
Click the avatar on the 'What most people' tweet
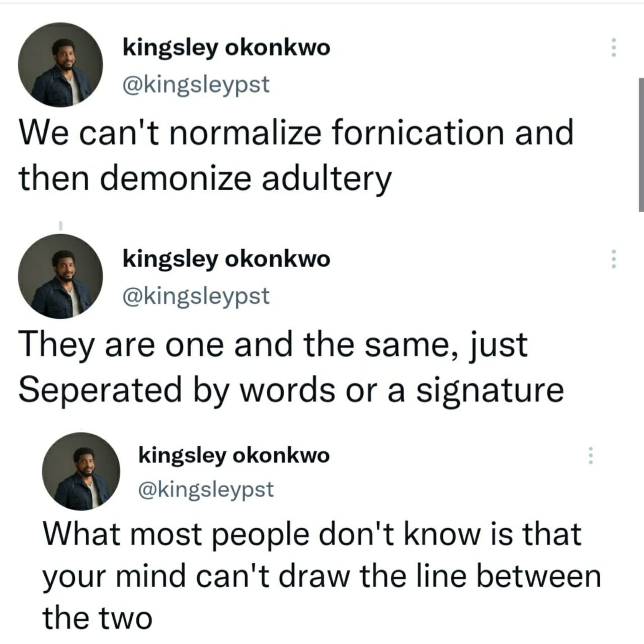80,471
